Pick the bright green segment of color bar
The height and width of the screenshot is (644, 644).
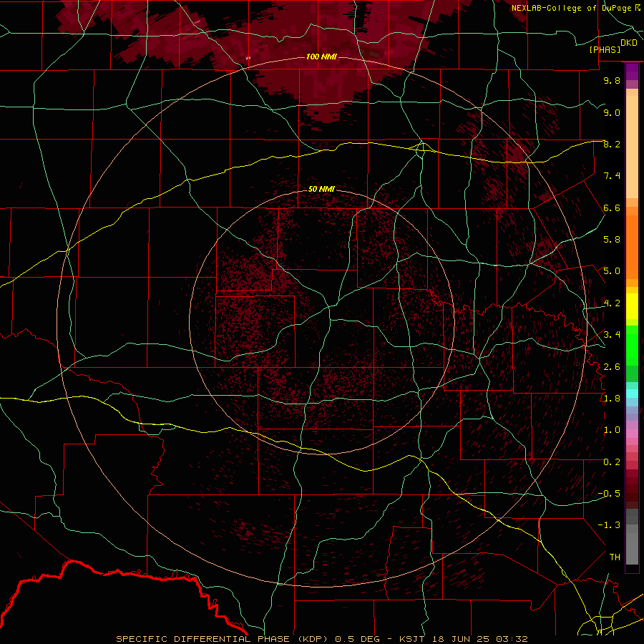point(632,345)
